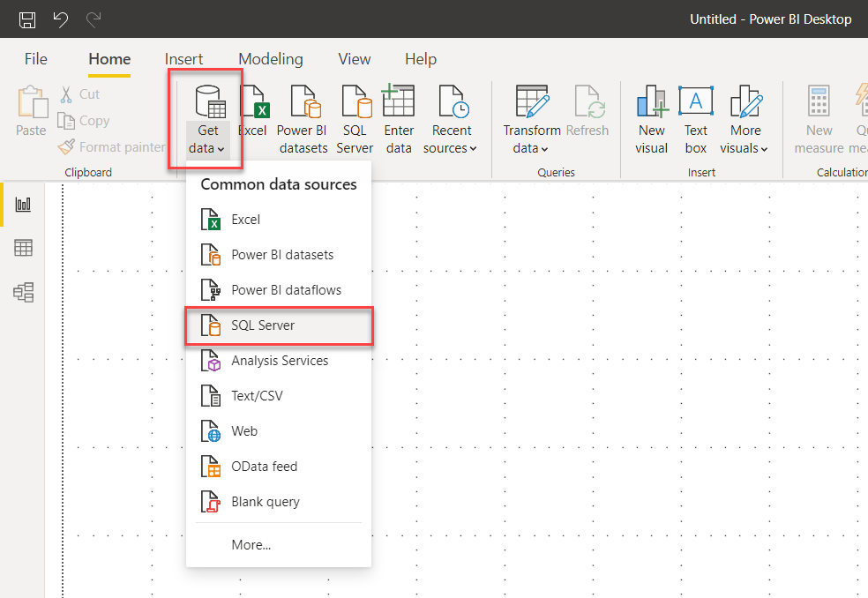Screen dimensions: 868x598
Task: Switch to the Insert tab
Action: [183, 59]
